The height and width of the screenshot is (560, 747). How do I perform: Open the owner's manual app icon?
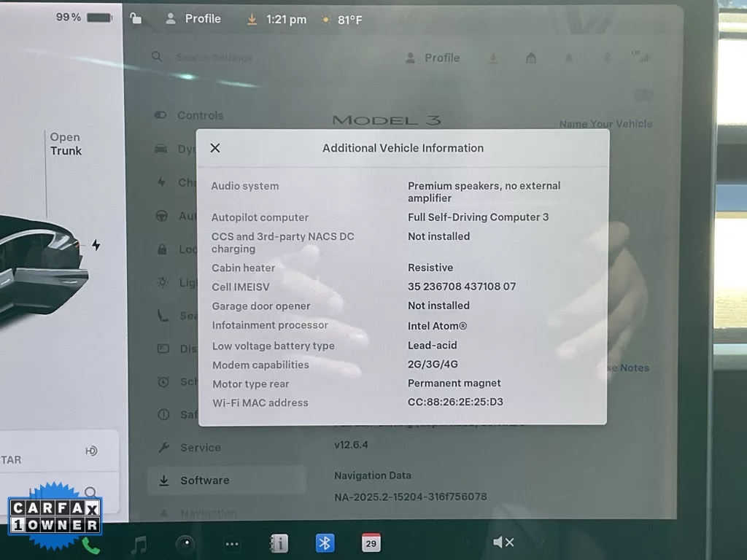pyautogui.click(x=279, y=543)
